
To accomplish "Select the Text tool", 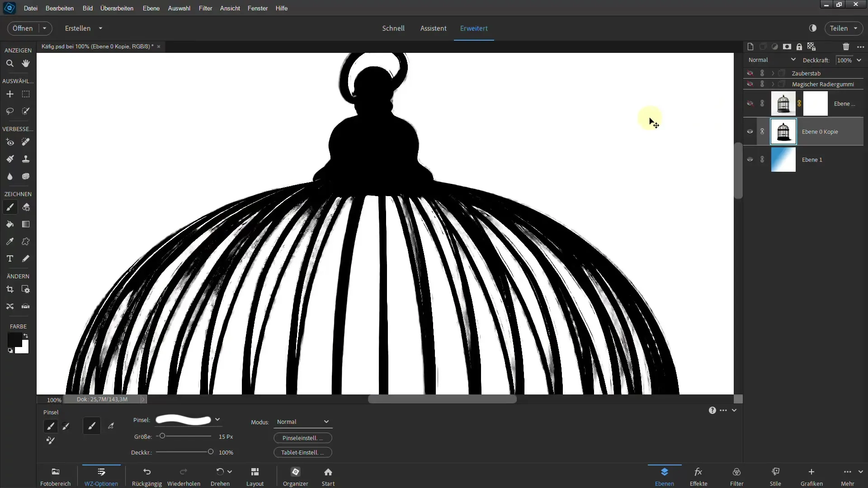I will (x=10, y=258).
